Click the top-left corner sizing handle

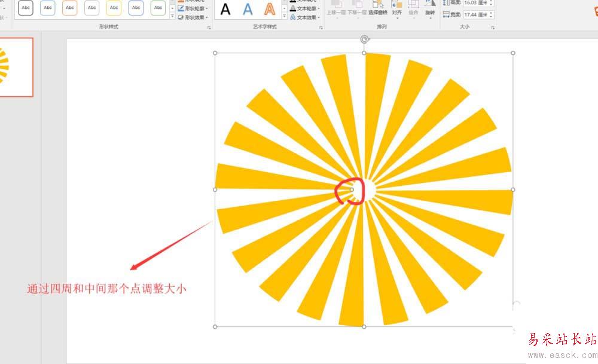tap(215, 53)
